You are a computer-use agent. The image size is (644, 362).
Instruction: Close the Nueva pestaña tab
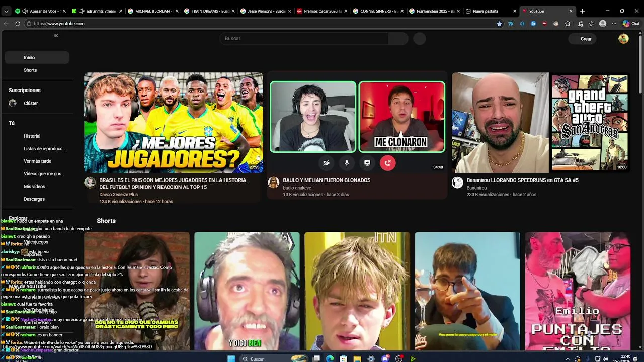(514, 11)
